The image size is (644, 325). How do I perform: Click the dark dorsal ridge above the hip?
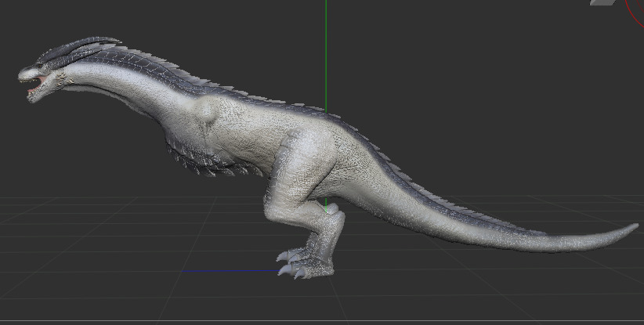point(345,125)
